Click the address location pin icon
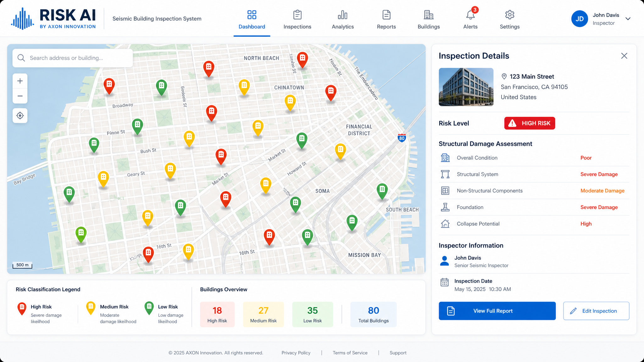The image size is (644, 362). [504, 77]
